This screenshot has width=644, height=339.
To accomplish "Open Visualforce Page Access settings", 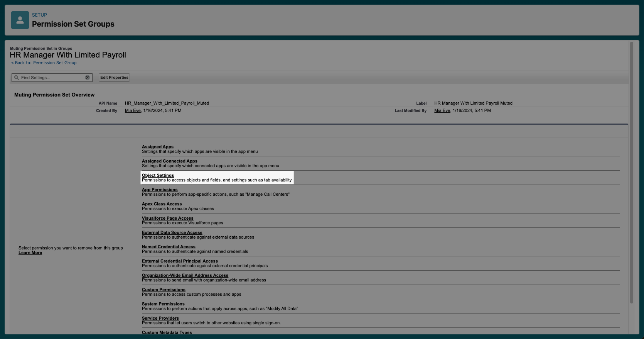I will point(167,218).
